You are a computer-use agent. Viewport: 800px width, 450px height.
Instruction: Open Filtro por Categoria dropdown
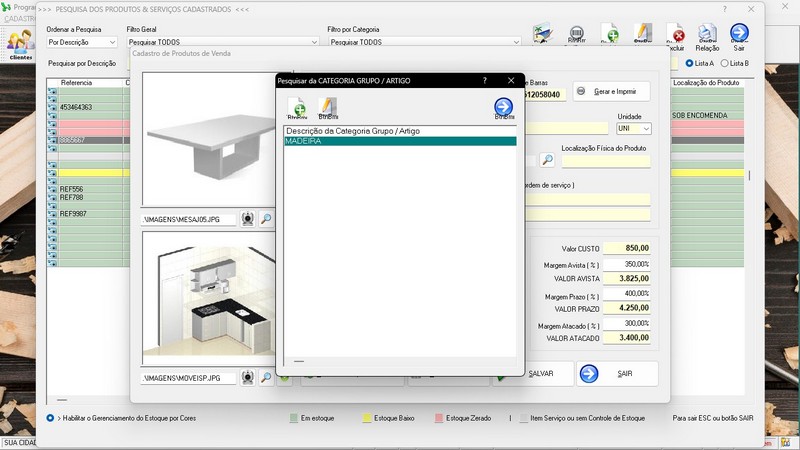[424, 42]
